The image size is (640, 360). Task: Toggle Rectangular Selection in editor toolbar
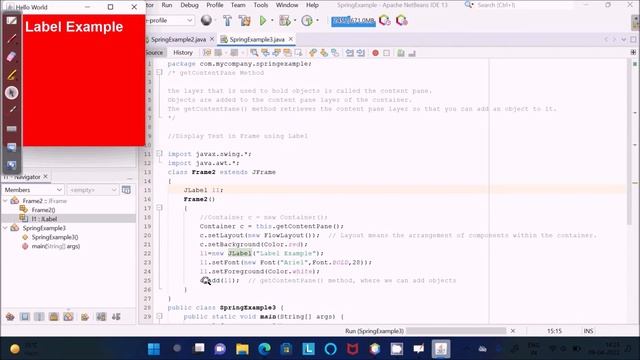(x=298, y=53)
